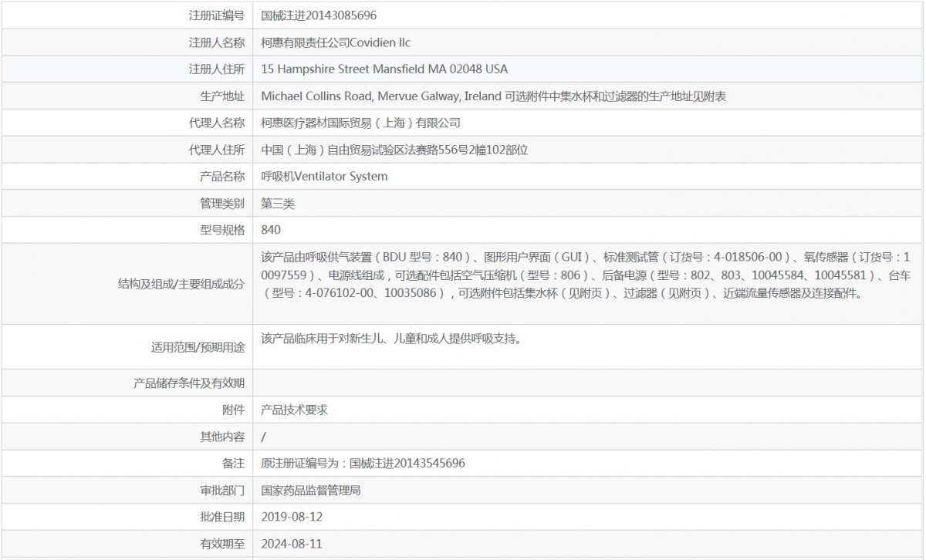
Task: Click the 管理类别 label
Action: [x=222, y=204]
